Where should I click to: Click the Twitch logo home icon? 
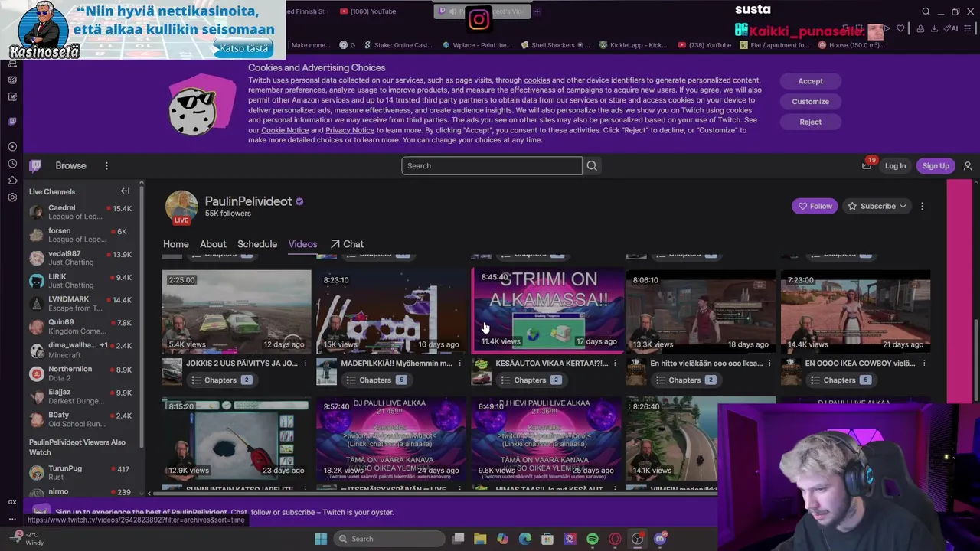[x=35, y=165]
